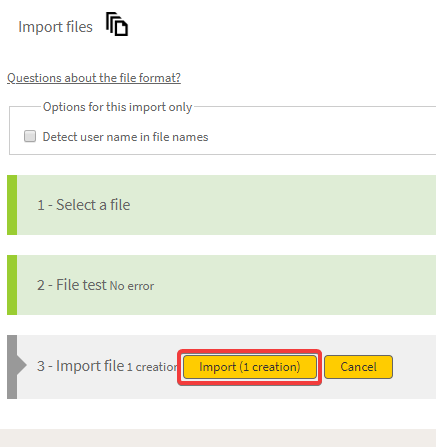Click the 'Import (1 creation)' button
Viewport: 436px width, 447px height.
[250, 367]
